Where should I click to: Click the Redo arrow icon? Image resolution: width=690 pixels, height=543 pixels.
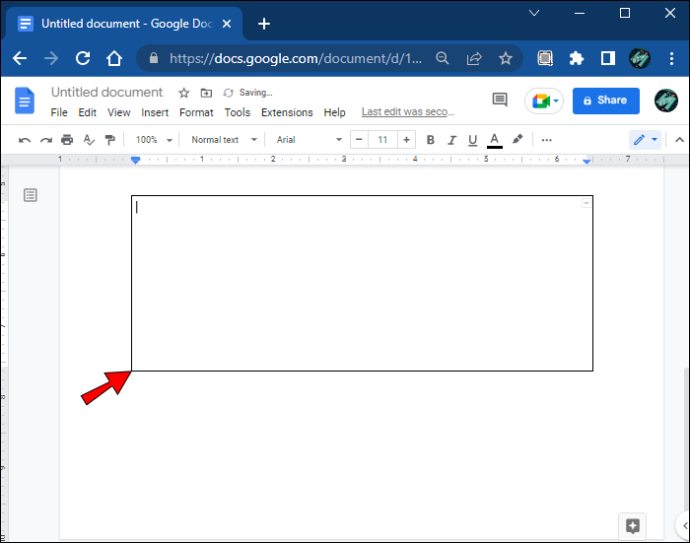(x=46, y=140)
